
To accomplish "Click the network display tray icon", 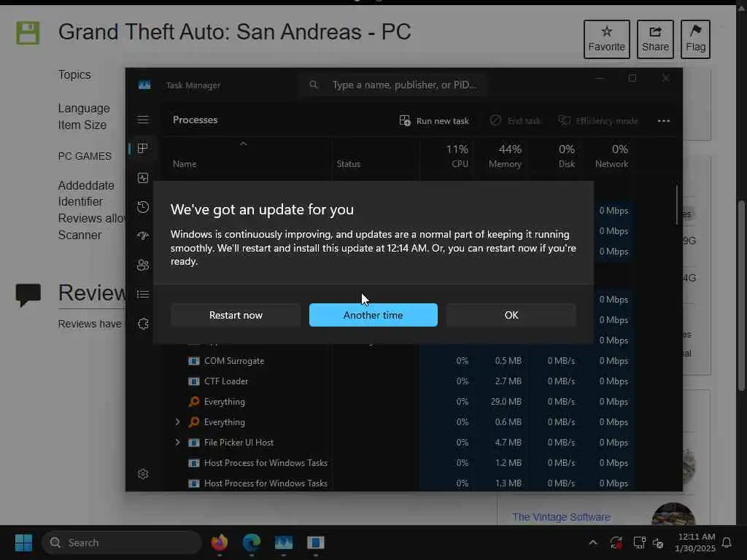I will 639,542.
